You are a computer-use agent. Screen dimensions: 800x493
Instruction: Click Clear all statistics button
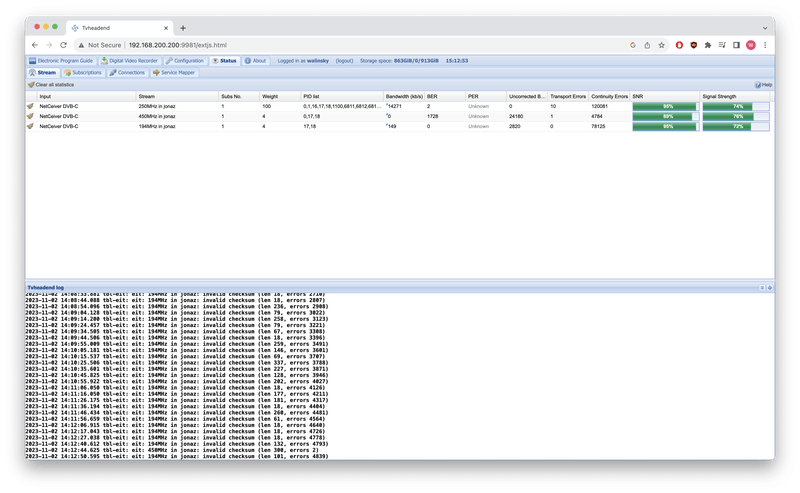point(51,85)
